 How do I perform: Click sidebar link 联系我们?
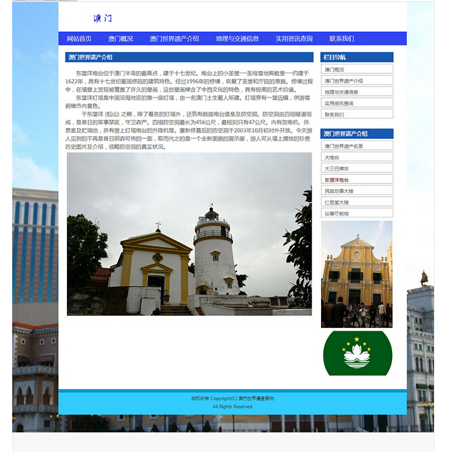click(x=356, y=115)
